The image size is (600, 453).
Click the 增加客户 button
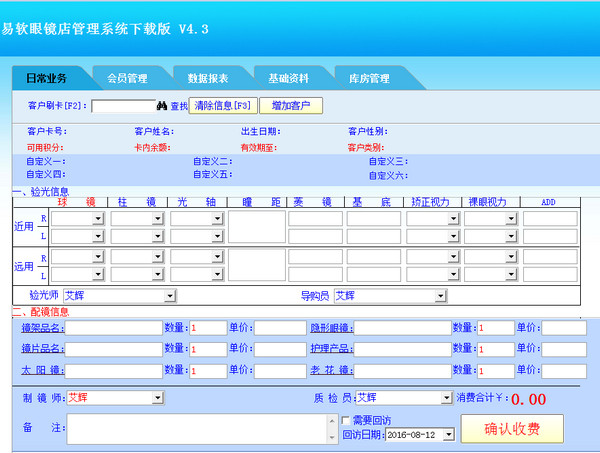click(291, 105)
